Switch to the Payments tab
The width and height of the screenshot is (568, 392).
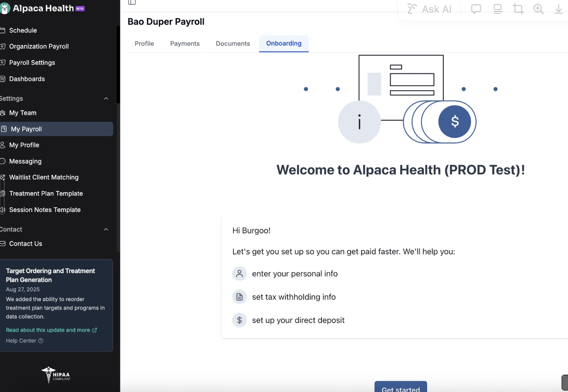click(185, 43)
